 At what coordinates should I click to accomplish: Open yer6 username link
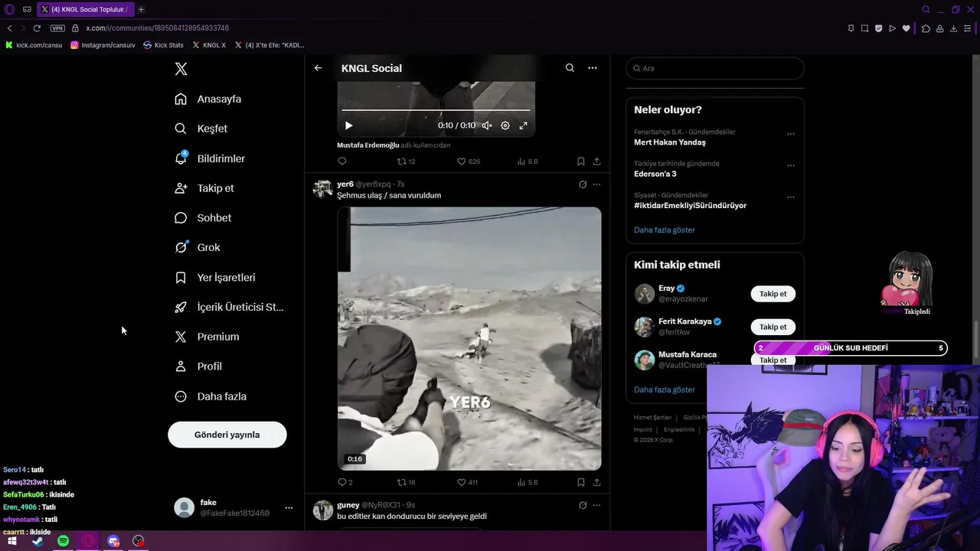(345, 184)
